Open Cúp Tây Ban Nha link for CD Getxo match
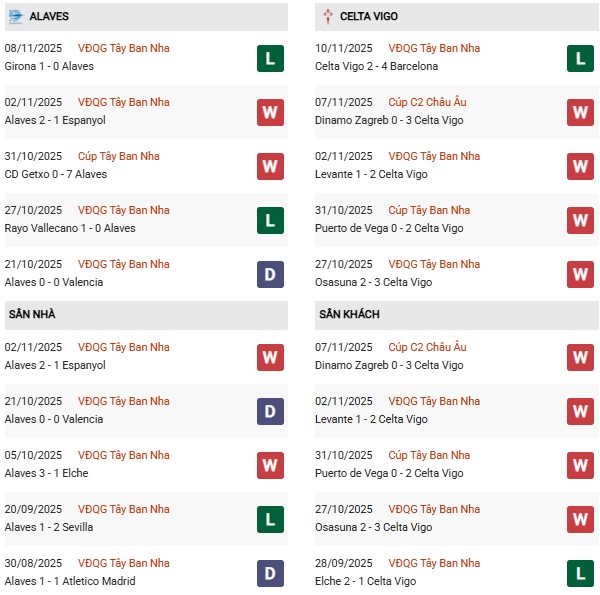This screenshot has height=595, width=600. 118,156
